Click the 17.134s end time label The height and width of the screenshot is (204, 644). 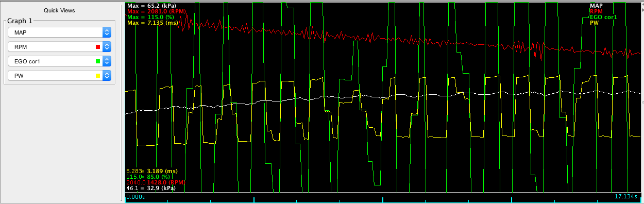(x=627, y=196)
